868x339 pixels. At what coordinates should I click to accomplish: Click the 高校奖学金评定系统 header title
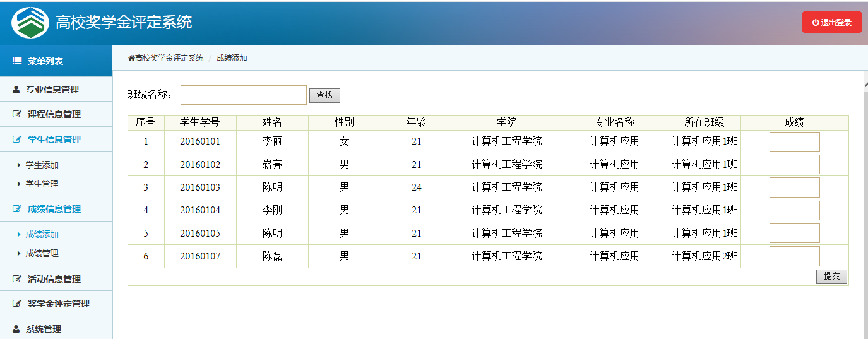pos(124,23)
